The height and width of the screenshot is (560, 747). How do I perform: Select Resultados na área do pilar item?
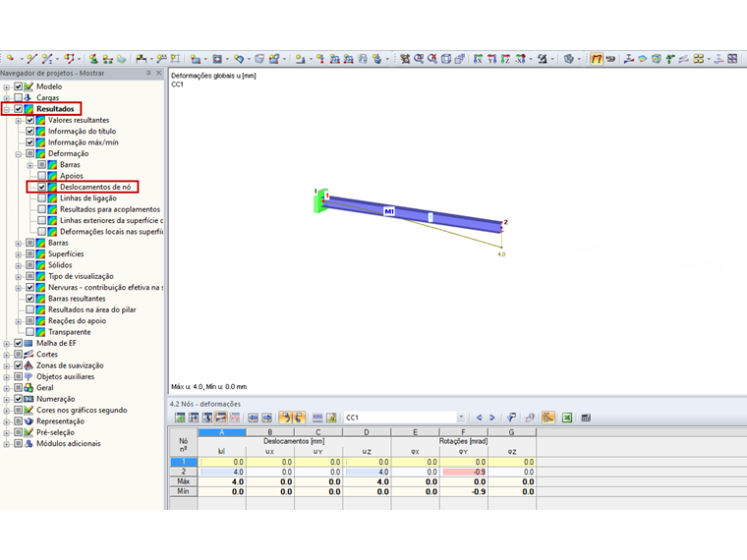point(92,309)
